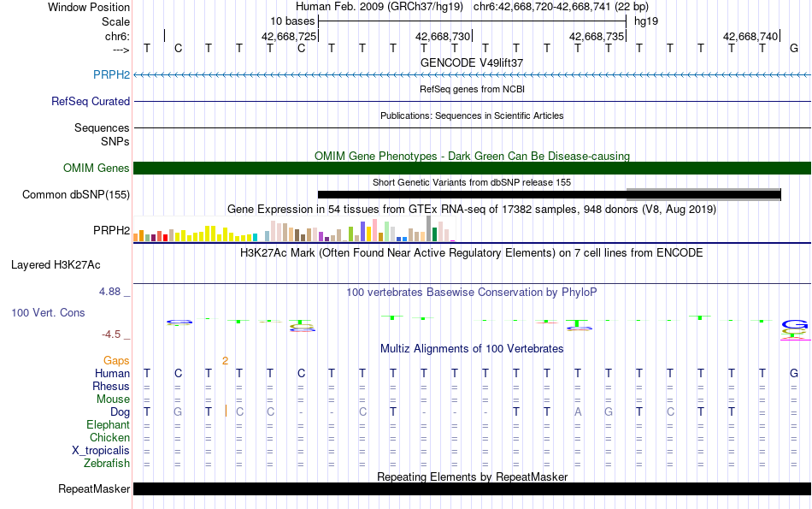The image size is (812, 509).
Task: Click the chr6: ruler label
Action: click(117, 36)
